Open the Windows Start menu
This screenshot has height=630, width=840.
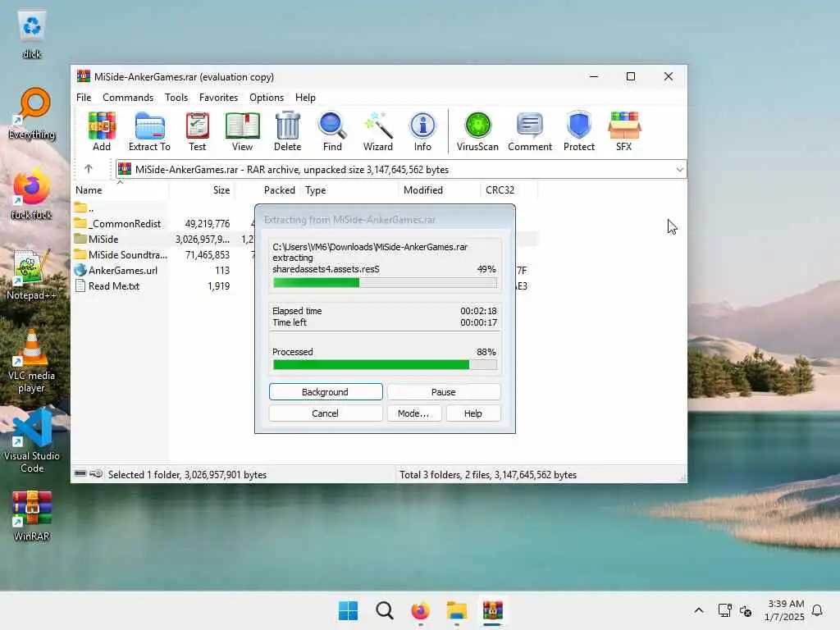pyautogui.click(x=348, y=610)
